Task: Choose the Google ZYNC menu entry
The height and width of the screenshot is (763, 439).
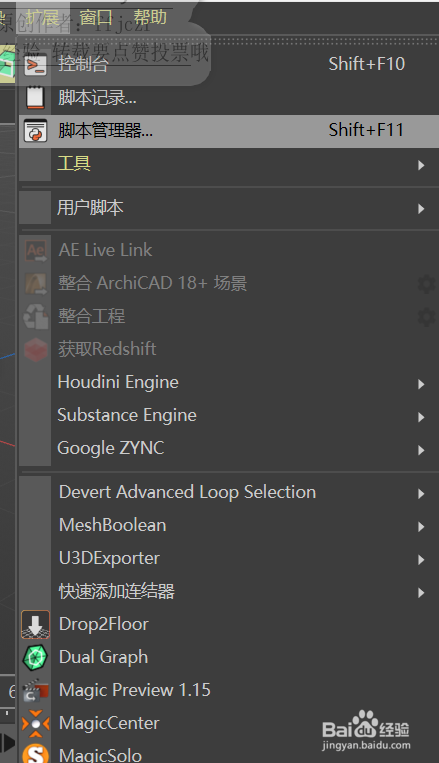Action: 229,448
